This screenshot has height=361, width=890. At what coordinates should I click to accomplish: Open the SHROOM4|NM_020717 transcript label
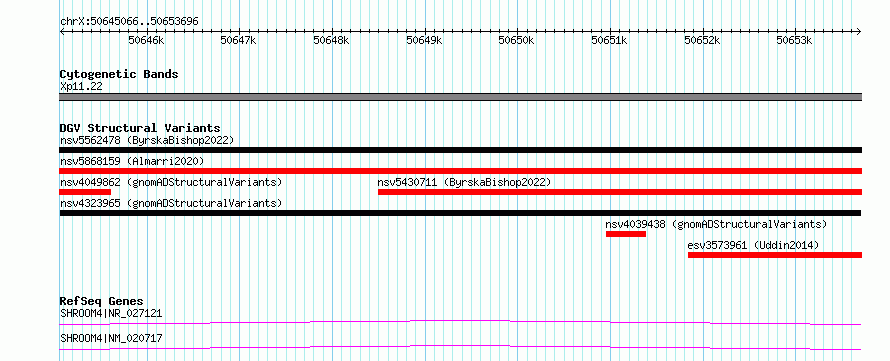pyautogui.click(x=111, y=338)
